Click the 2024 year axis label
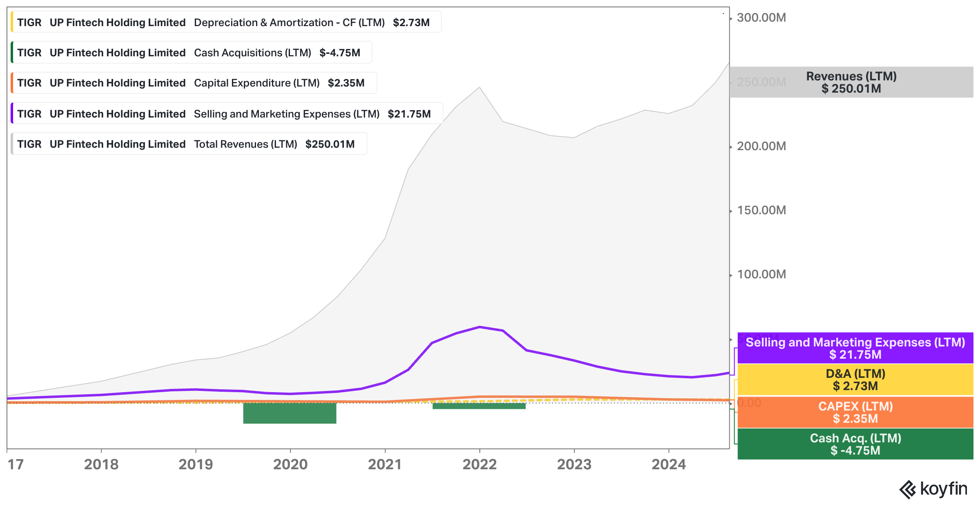The width and height of the screenshot is (980, 506). [668, 464]
